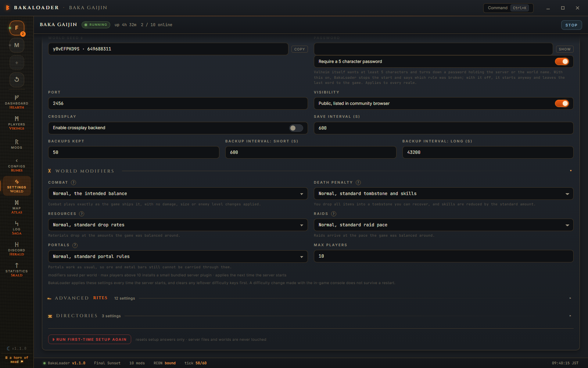Click '10 mods' in the status bar
This screenshot has width=588, height=368.
(x=137, y=363)
